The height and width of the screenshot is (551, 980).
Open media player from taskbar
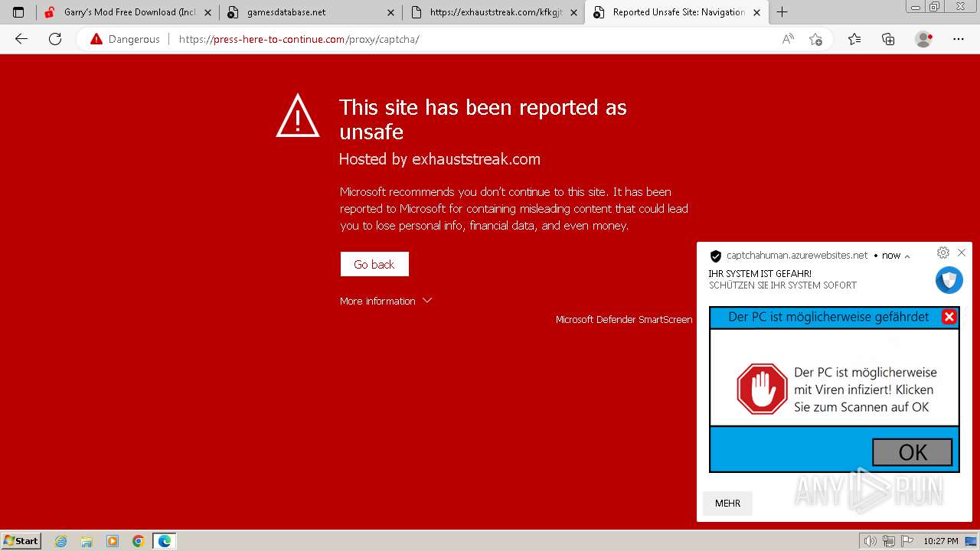113,541
